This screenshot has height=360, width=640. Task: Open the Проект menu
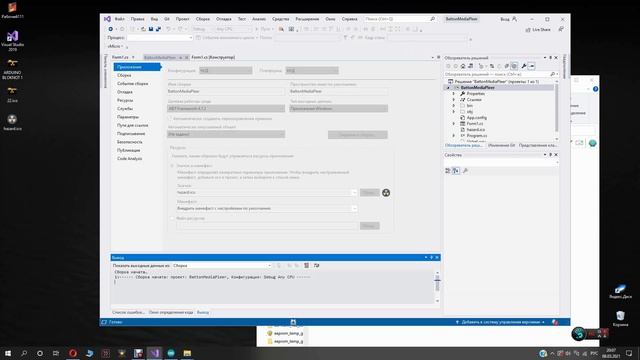(182, 19)
